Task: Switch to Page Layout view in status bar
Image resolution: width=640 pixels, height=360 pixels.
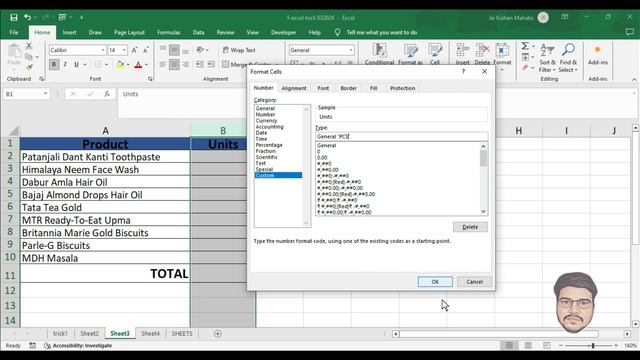Action: pos(528,345)
